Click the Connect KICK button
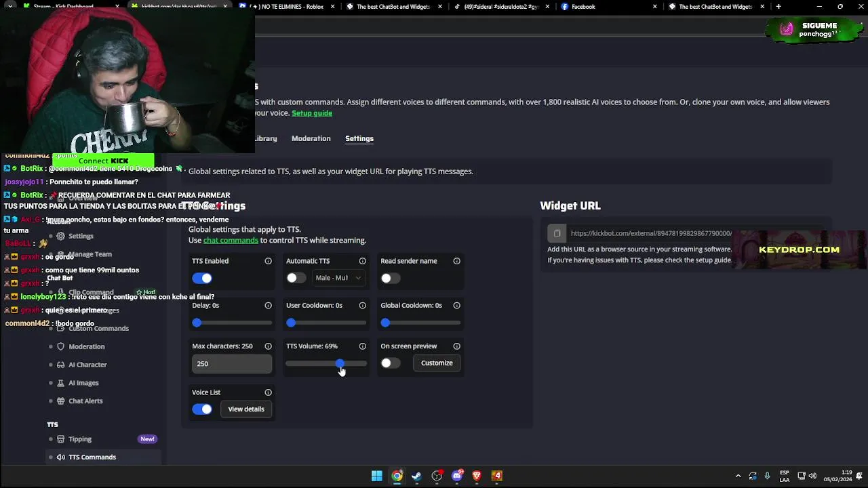 (103, 161)
